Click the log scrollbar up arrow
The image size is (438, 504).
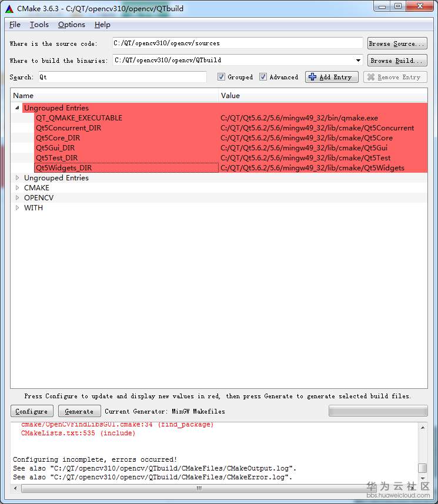click(x=423, y=427)
